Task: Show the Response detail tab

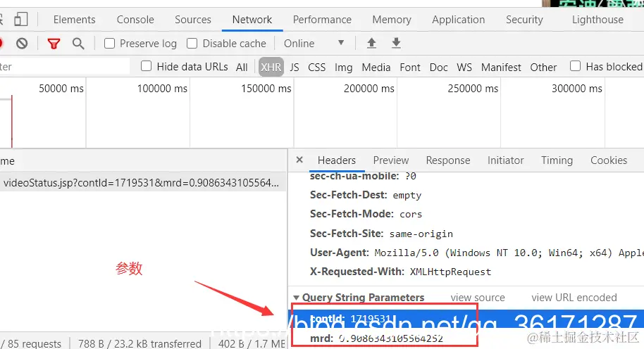Action: tap(448, 160)
